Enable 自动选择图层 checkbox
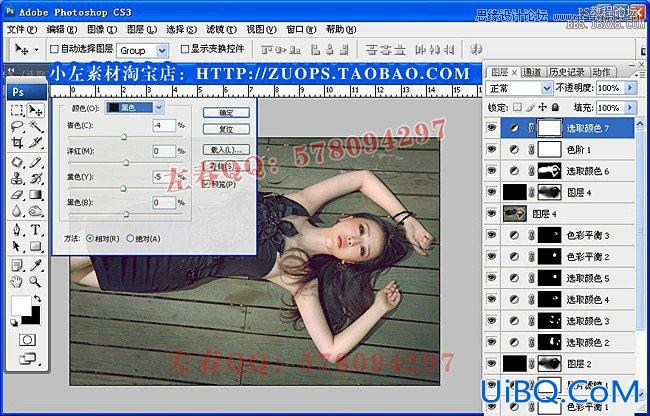The image size is (650, 416). (54, 49)
